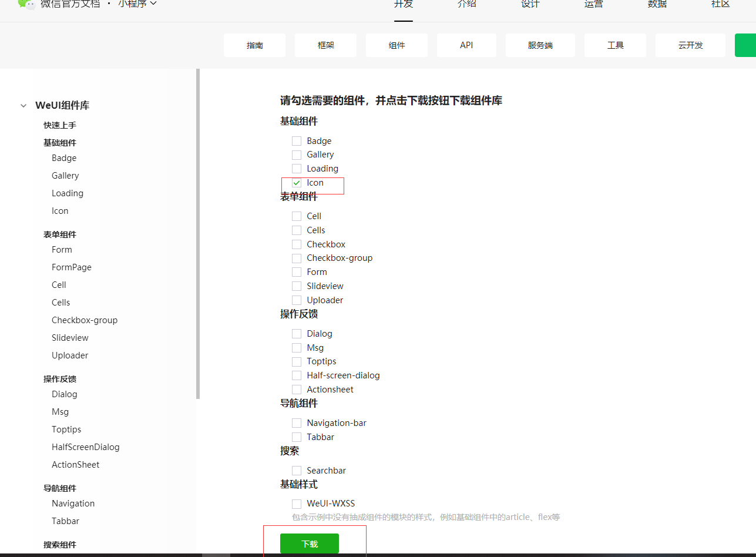
Task: Select the Tabbar item in sidebar
Action: [x=65, y=521]
